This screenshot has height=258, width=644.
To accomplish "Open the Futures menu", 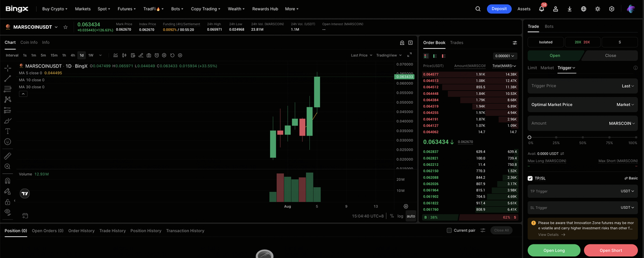I will pyautogui.click(x=126, y=9).
